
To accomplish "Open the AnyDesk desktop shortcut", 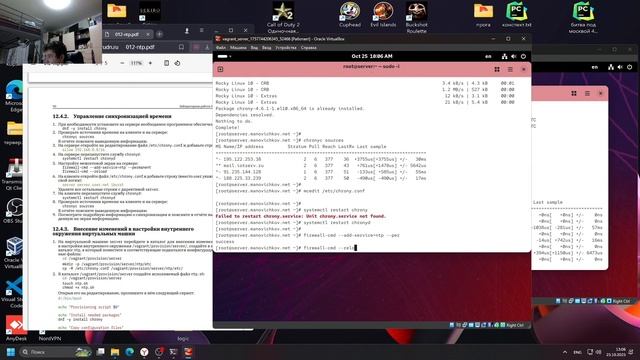I will click(16, 328).
